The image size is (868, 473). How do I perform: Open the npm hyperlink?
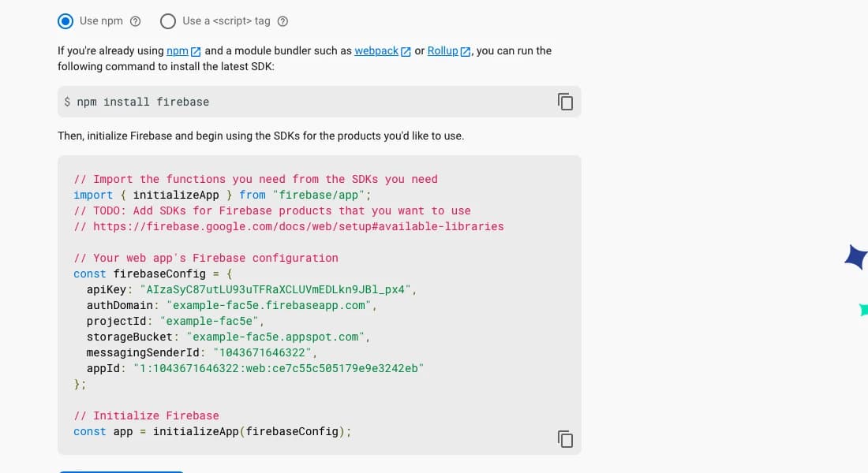(177, 51)
